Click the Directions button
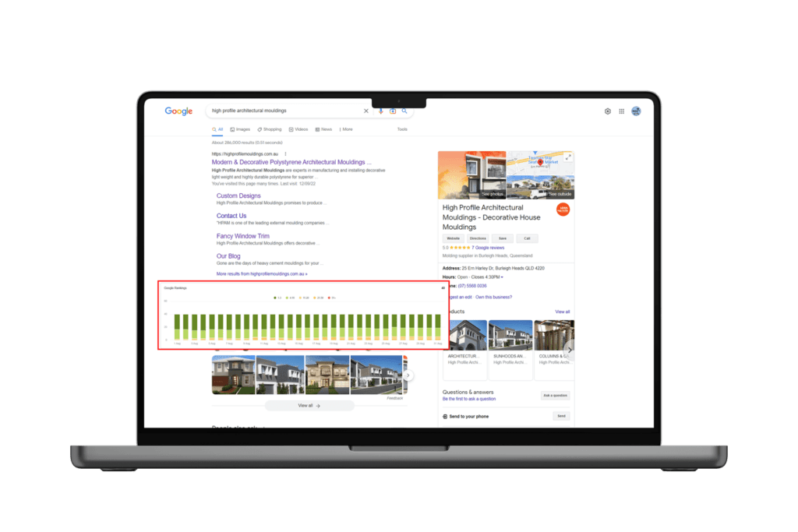 pos(478,238)
